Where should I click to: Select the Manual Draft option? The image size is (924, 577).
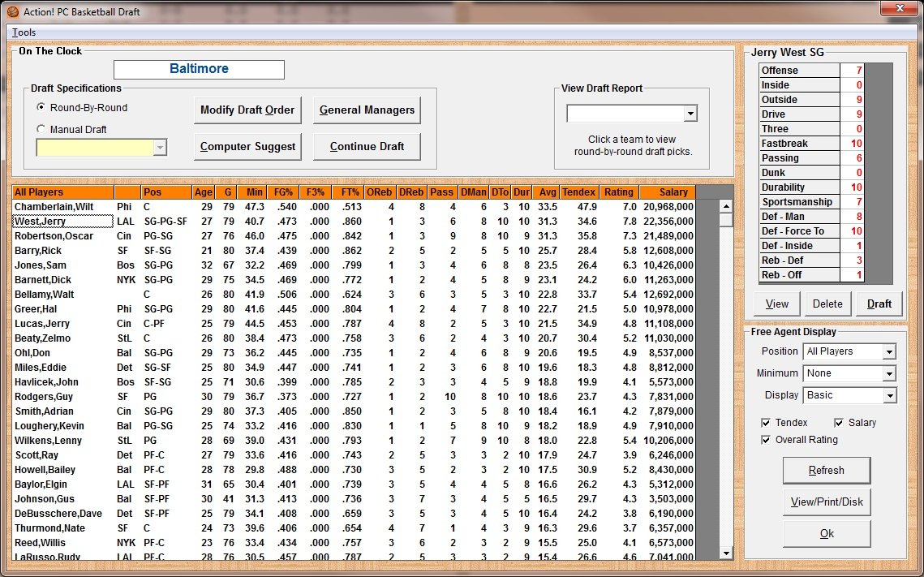click(x=41, y=129)
